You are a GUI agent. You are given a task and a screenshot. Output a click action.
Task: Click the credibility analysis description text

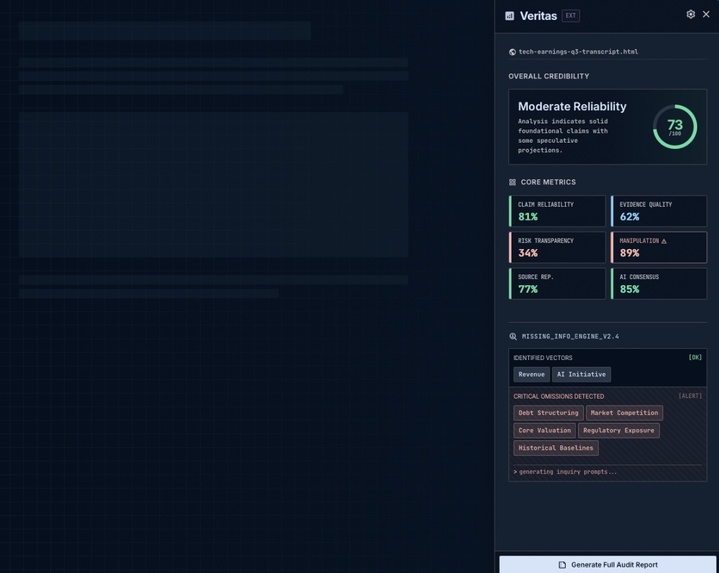[563, 136]
